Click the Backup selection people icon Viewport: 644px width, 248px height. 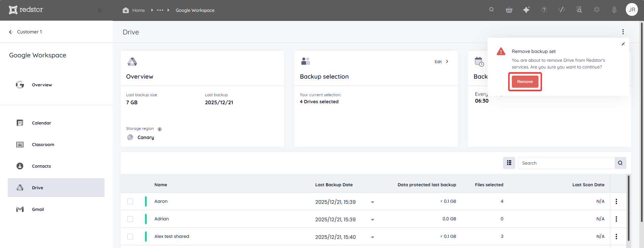coord(305,61)
